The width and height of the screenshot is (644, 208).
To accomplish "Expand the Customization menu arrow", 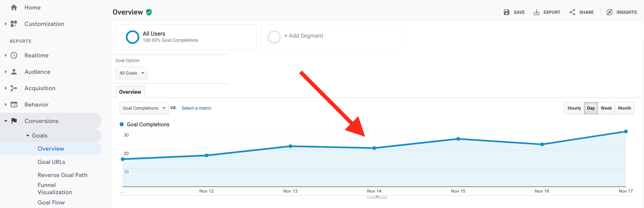I will [6, 24].
